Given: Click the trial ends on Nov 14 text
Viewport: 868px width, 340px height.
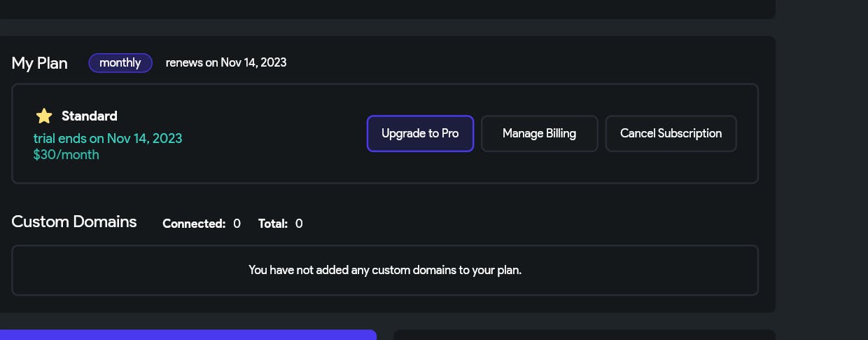Looking at the screenshot, I should coord(108,138).
